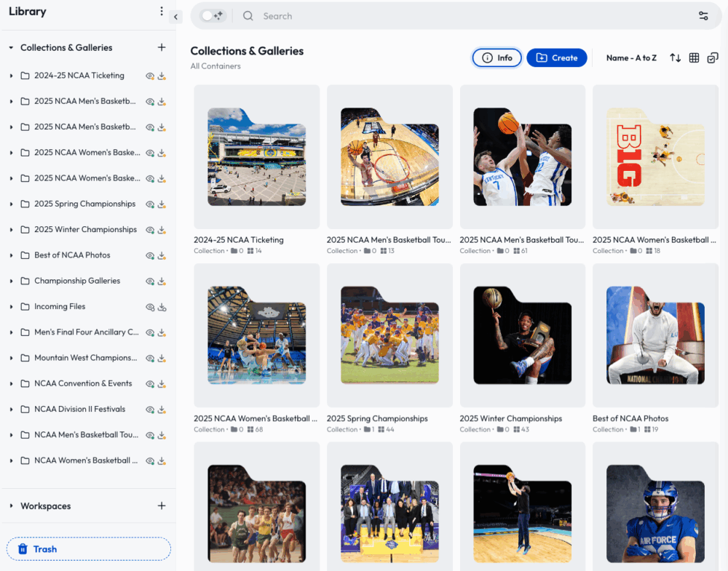Toggle visibility of Best of NCAA Photos
Viewport: 728px width, 571px height.
tap(150, 255)
